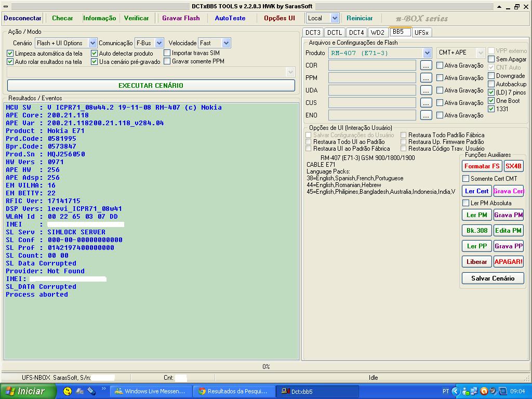532x399 pixels.
Task: Click Gravar Flash in the toolbar
Action: pos(181,18)
